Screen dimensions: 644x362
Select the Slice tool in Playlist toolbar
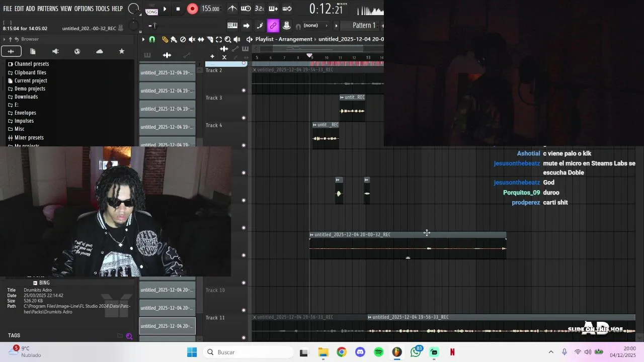pos(210,39)
